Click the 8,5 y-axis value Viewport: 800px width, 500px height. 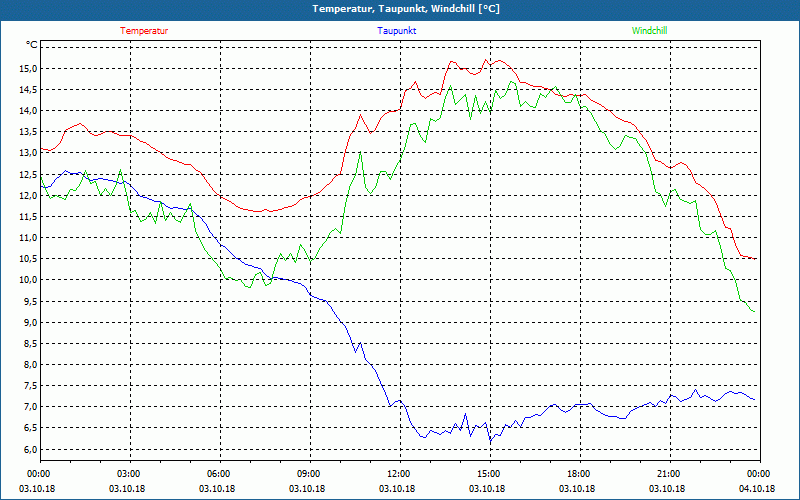[30, 343]
